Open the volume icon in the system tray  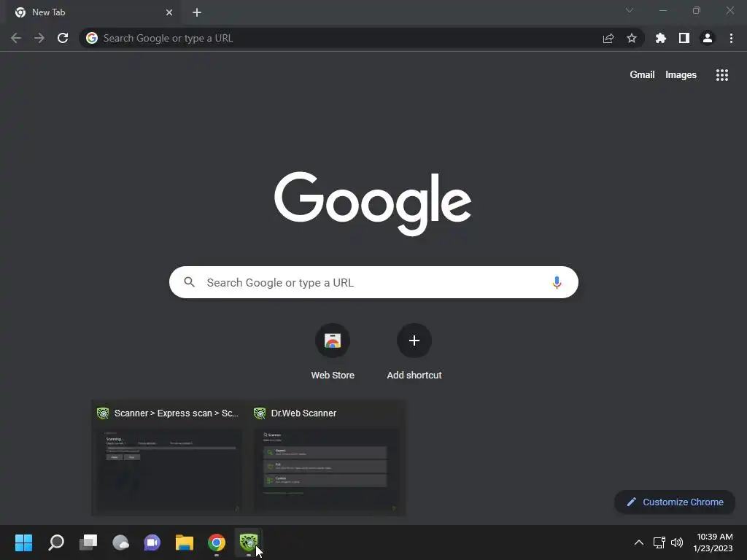(x=677, y=542)
